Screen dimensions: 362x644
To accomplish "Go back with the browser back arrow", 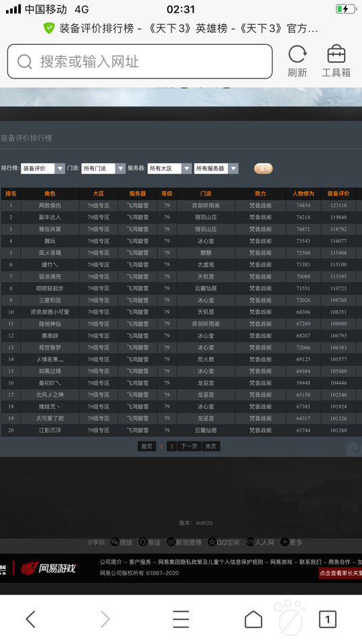I will pyautogui.click(x=31, y=619).
